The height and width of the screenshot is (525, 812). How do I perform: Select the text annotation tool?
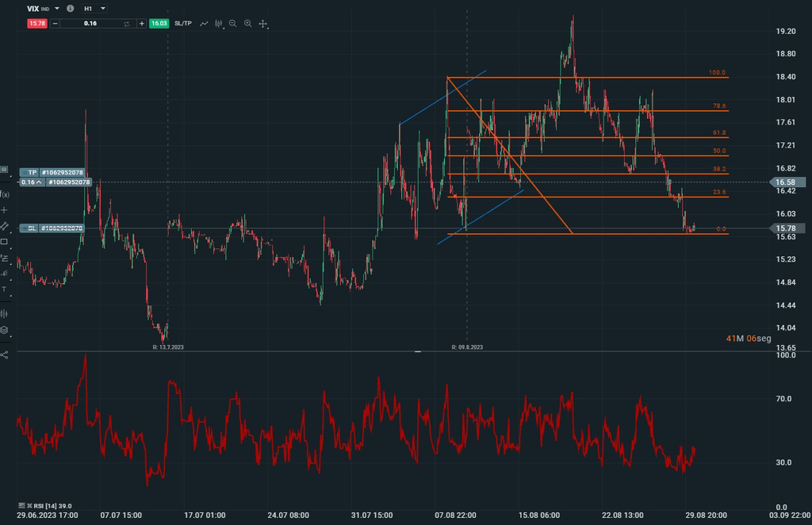pos(5,289)
